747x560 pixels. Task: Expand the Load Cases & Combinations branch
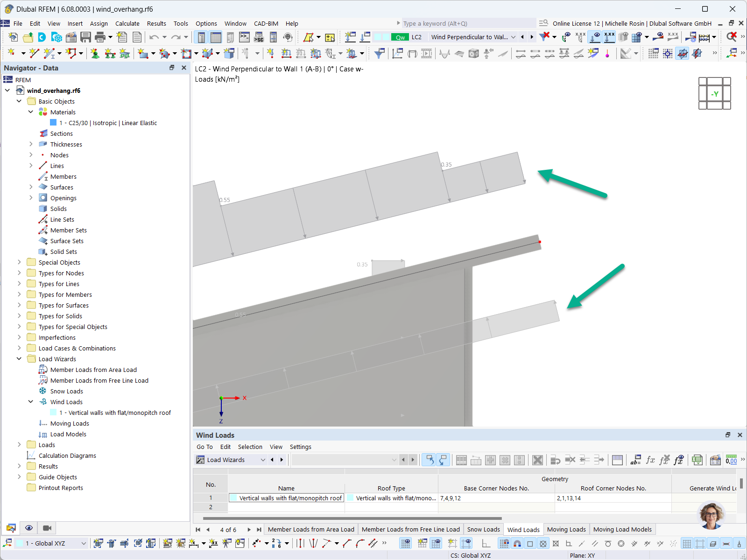point(19,348)
